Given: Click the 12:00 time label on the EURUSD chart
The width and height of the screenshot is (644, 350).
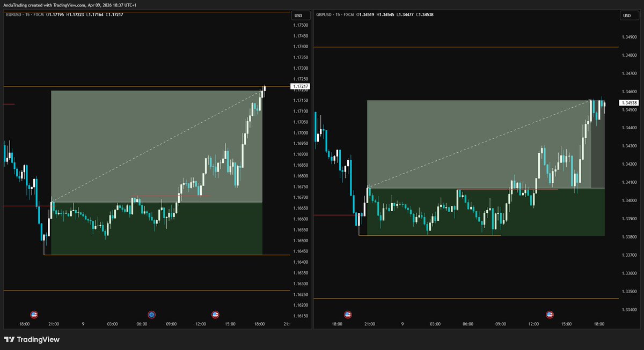Looking at the screenshot, I should [x=200, y=324].
